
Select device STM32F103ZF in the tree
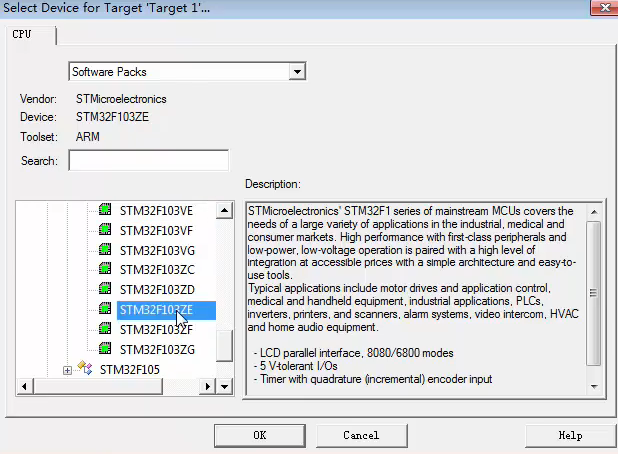coord(156,329)
